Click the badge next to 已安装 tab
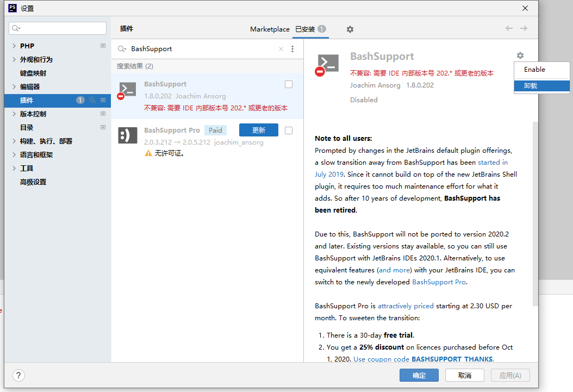This screenshot has width=573, height=392. click(x=322, y=29)
